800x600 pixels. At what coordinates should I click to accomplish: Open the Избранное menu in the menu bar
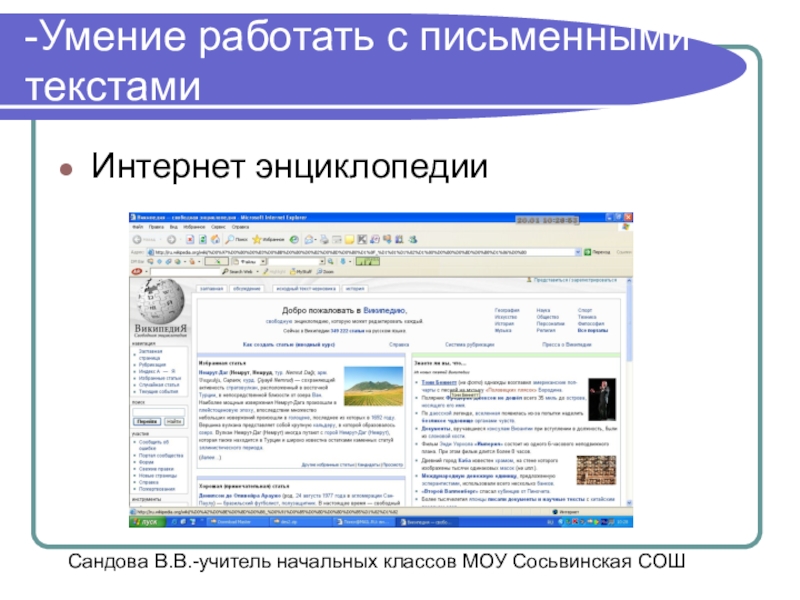pos(194,227)
